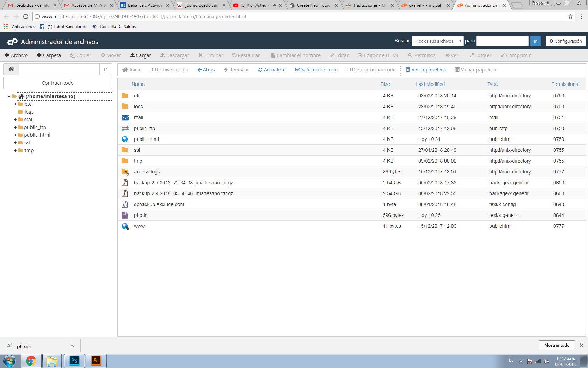
Task: Click the Configuración settings button
Action: 566,41
